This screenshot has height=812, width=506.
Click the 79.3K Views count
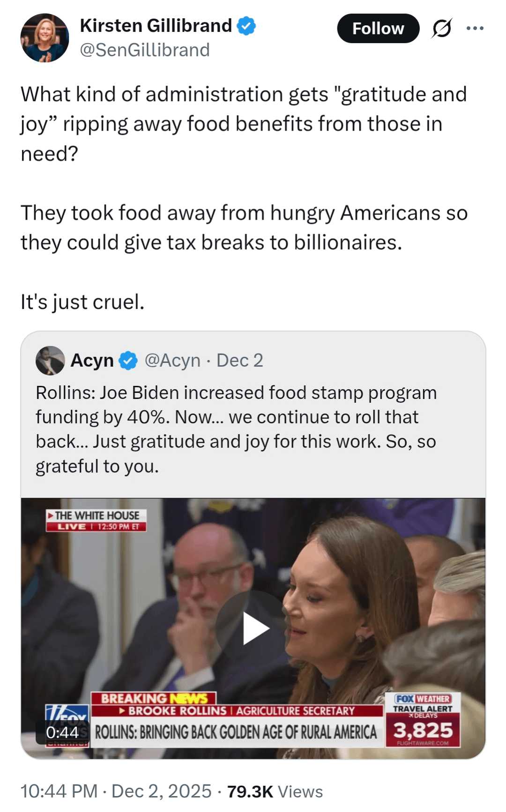point(275,791)
